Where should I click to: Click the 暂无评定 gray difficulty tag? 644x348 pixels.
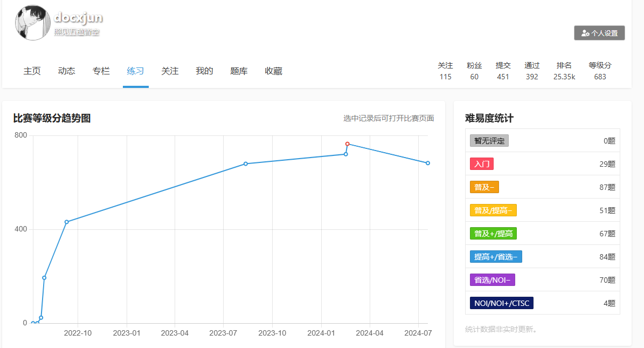point(489,141)
